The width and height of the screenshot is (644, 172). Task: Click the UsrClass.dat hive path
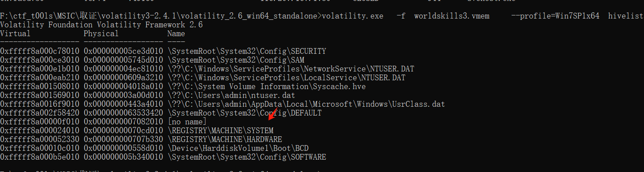[306, 104]
